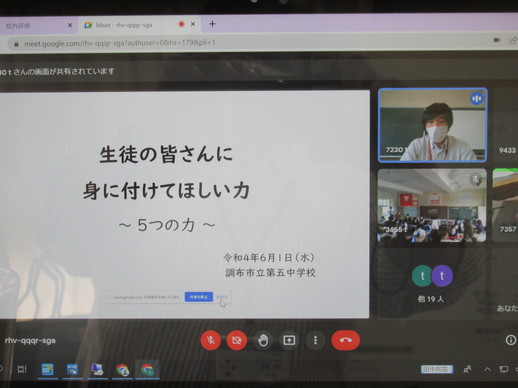Click the blue stop sharing button

tap(199, 297)
